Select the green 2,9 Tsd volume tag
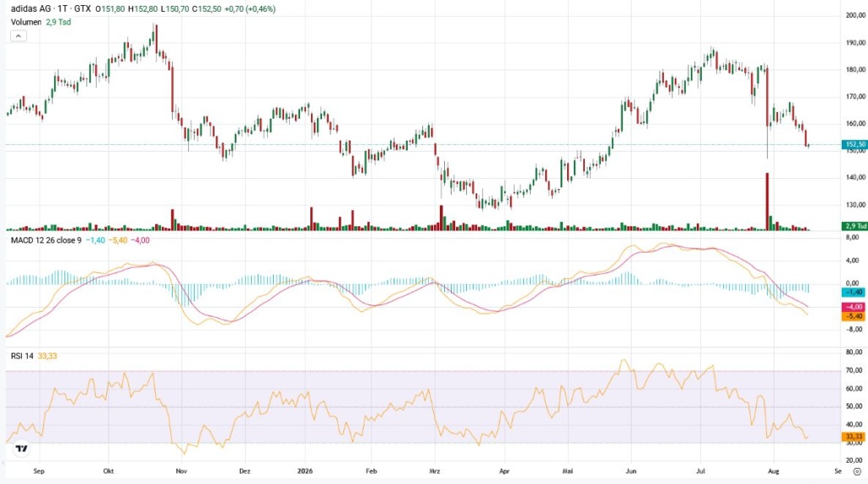This screenshot has width=868, height=484. point(854,226)
